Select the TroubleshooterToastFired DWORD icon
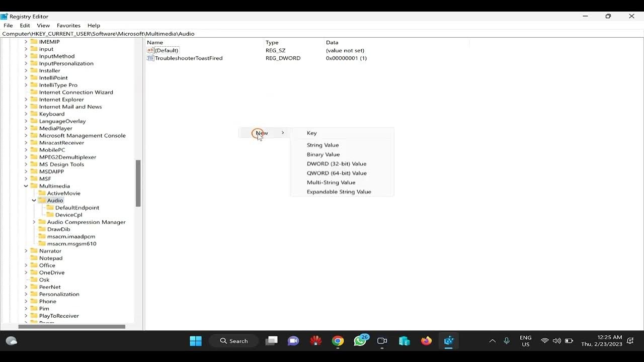The height and width of the screenshot is (362, 644). click(x=150, y=58)
